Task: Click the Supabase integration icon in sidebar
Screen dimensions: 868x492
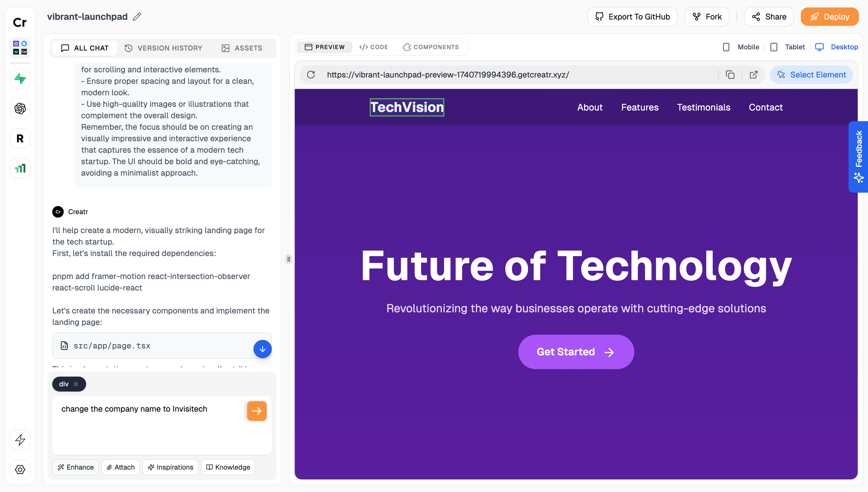Action: pos(20,79)
